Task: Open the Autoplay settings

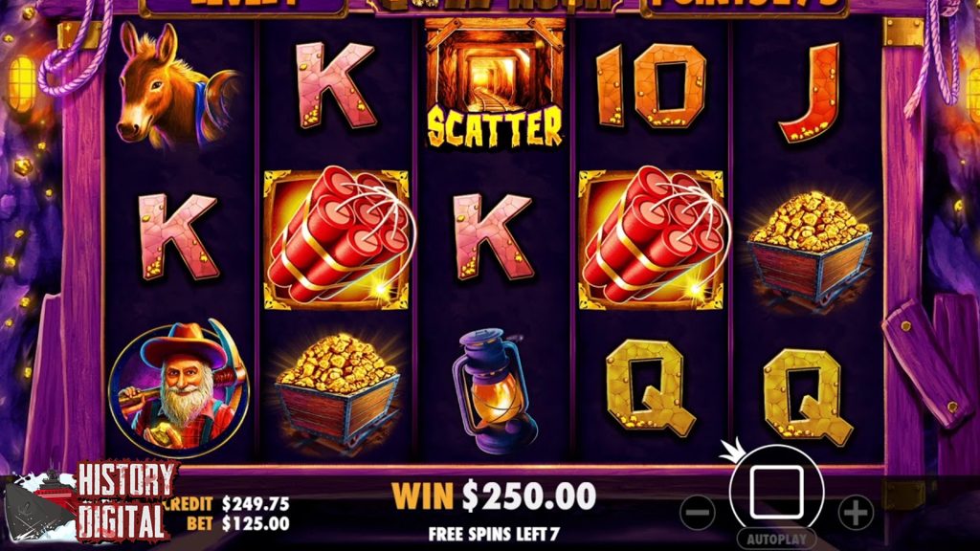Action: (x=776, y=540)
